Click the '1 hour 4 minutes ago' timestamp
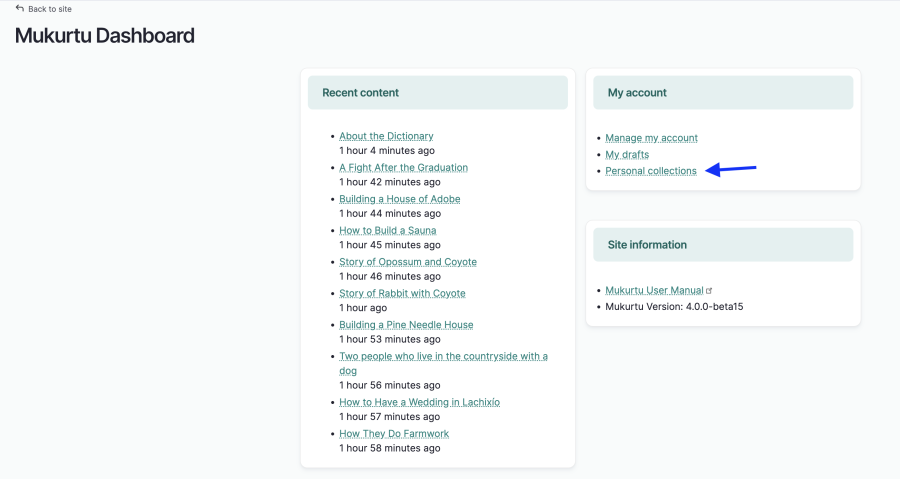Screen dimensions: 900x479 pyautogui.click(x=387, y=151)
